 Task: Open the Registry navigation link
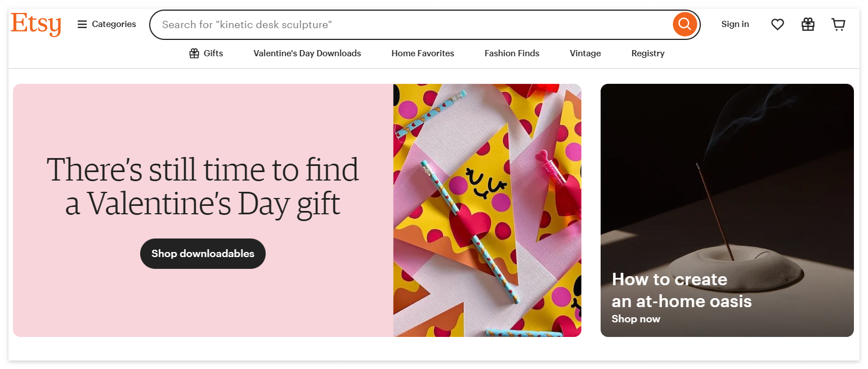[x=648, y=53]
